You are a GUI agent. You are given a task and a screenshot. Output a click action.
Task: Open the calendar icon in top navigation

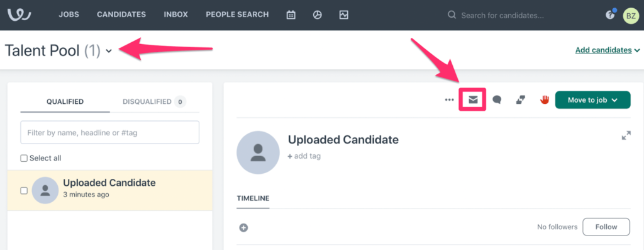[x=291, y=15]
